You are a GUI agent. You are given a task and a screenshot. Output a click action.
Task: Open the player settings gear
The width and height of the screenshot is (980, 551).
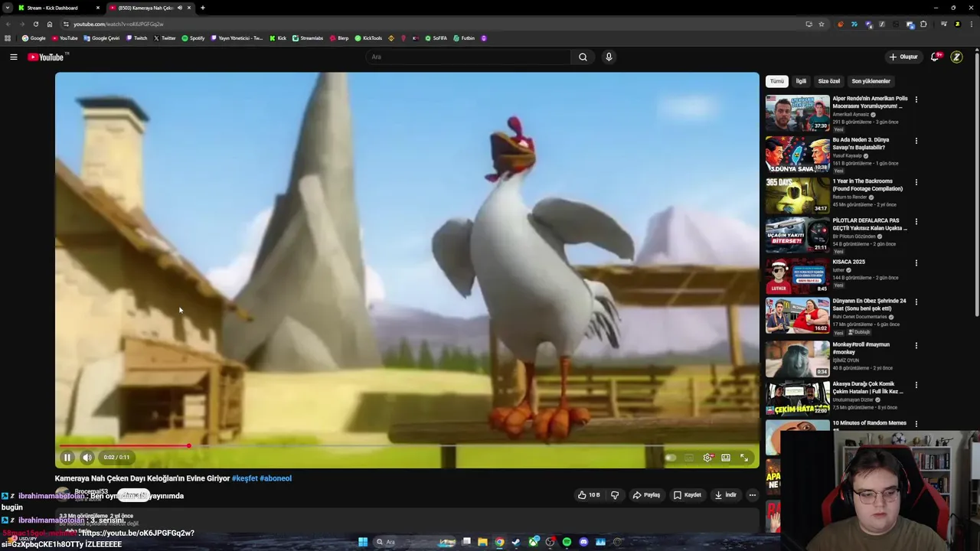[707, 458]
